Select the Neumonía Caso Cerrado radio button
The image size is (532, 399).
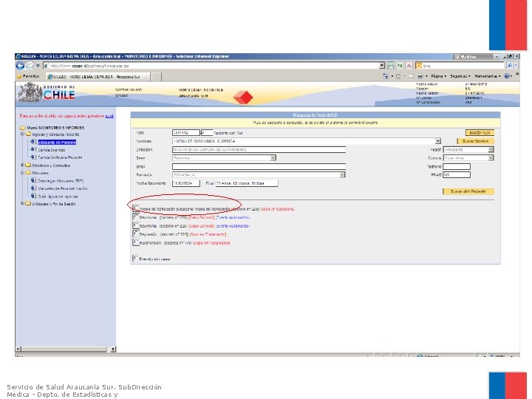click(x=136, y=216)
